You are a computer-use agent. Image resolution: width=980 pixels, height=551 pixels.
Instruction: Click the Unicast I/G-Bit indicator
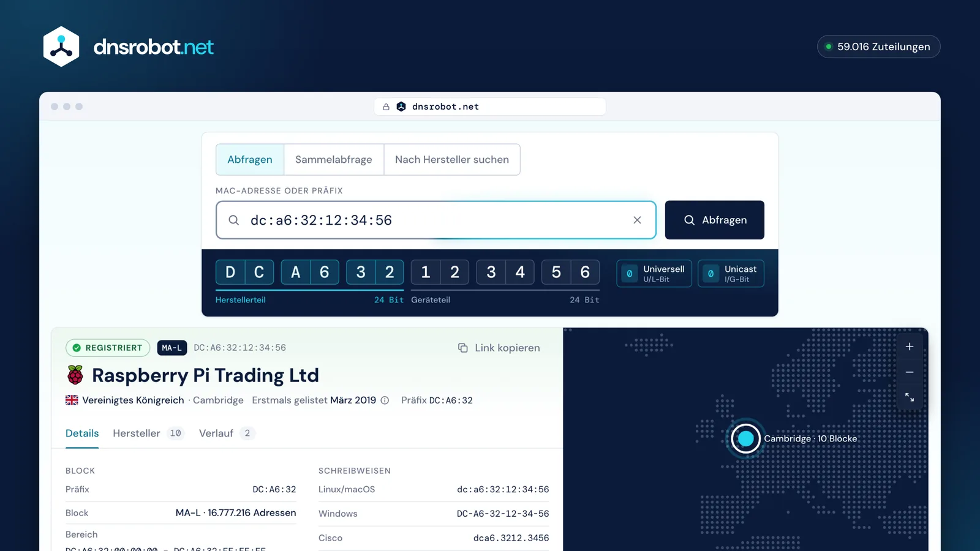[x=731, y=274]
